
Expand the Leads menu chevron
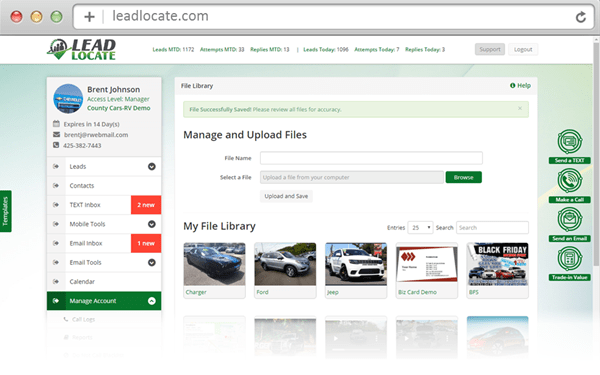tap(152, 166)
